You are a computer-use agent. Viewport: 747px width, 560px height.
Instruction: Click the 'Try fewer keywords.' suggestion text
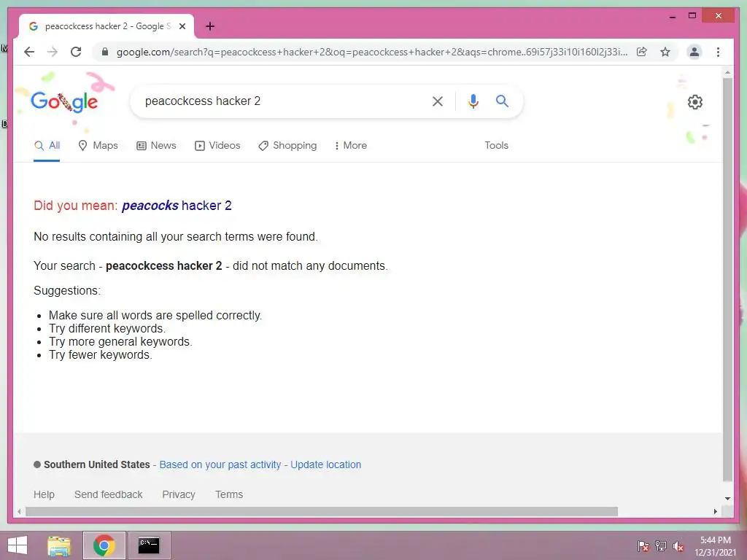click(x=101, y=355)
